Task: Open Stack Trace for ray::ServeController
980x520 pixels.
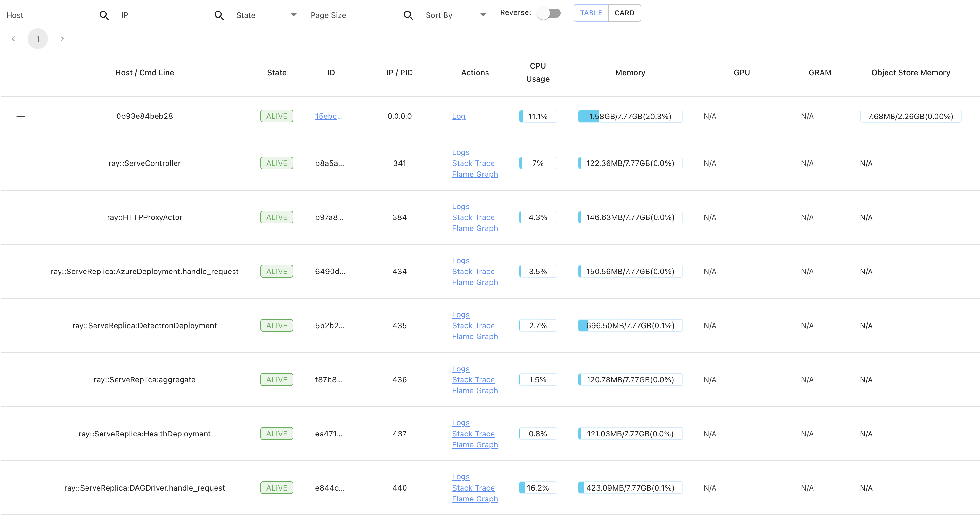Action: tap(473, 163)
